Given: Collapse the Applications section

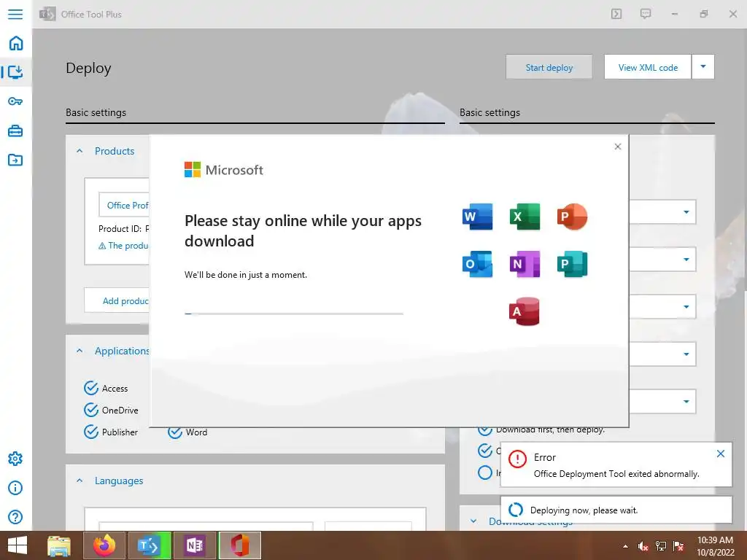Looking at the screenshot, I should [x=80, y=351].
